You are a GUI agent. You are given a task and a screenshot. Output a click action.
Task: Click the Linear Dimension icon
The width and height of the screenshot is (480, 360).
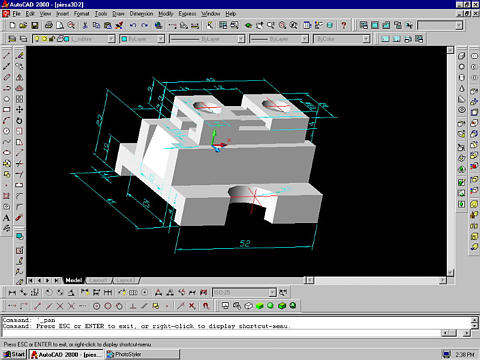tap(12, 293)
